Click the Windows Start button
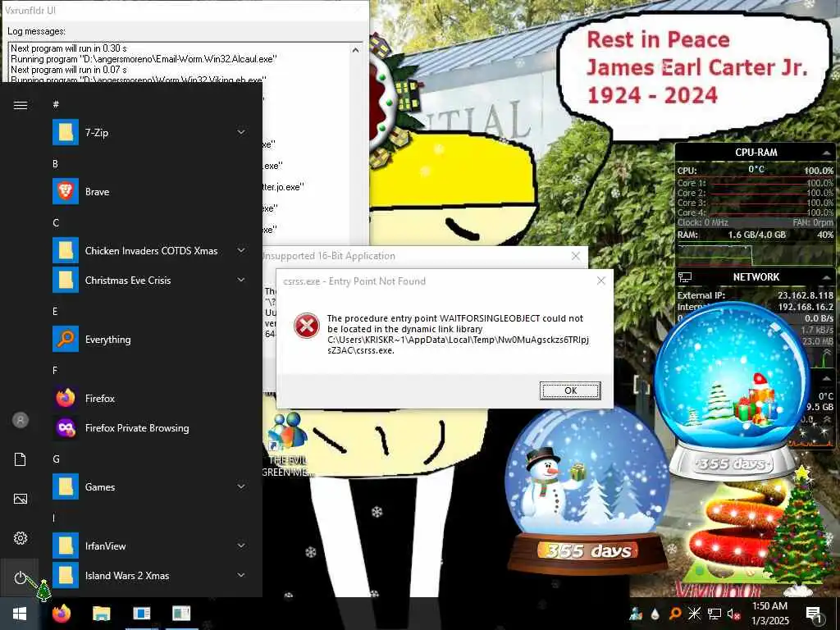 20,614
